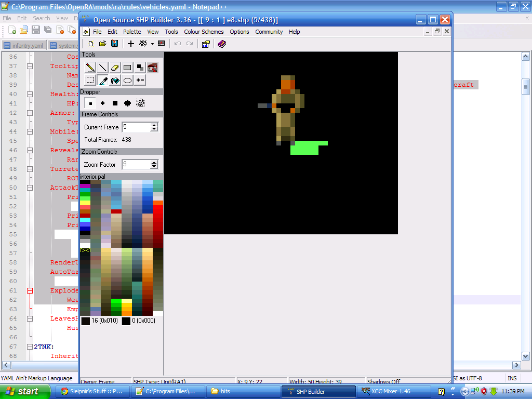532x399 pixels.
Task: Click the Zoom Factor input field
Action: (137, 165)
